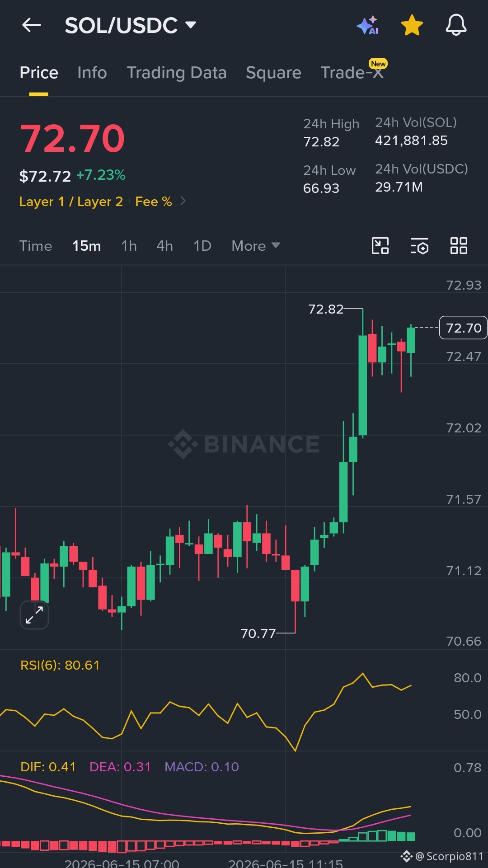Tap the MACD: 0.10 label

202,767
